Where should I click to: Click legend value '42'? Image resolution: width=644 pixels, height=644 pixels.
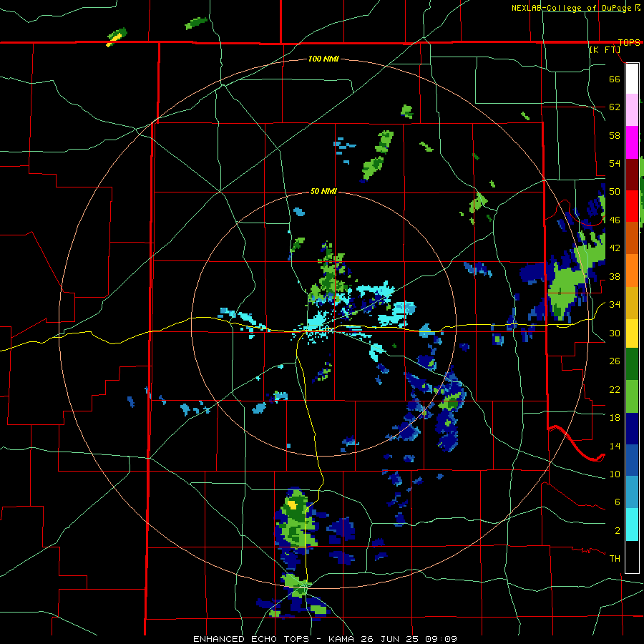pyautogui.click(x=615, y=248)
